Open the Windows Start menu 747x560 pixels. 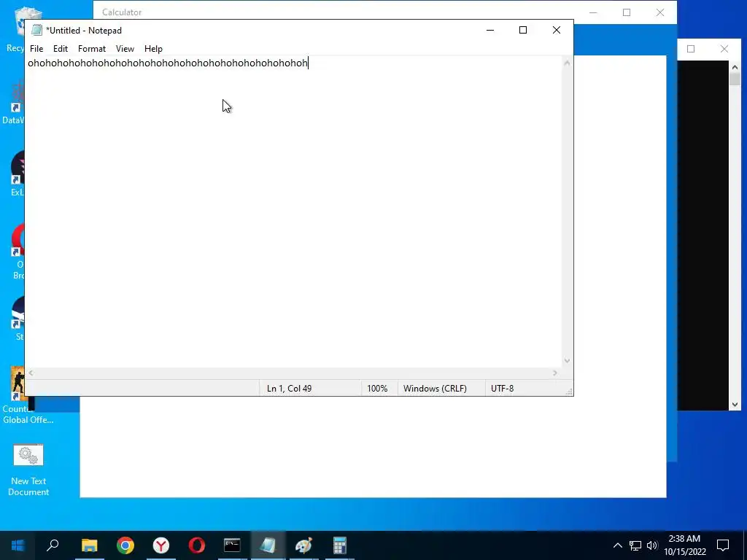pyautogui.click(x=18, y=545)
